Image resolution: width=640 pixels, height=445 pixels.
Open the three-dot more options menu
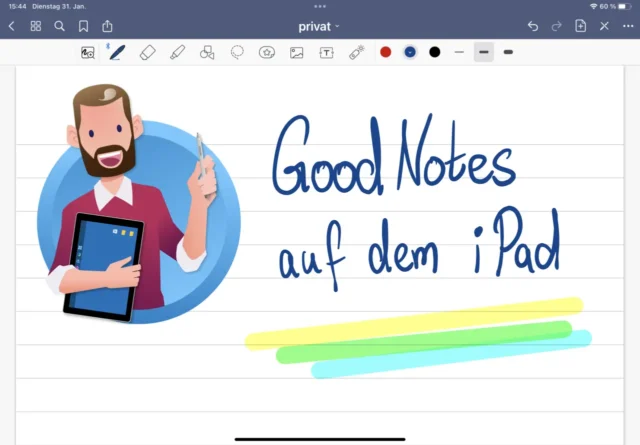[x=628, y=25]
